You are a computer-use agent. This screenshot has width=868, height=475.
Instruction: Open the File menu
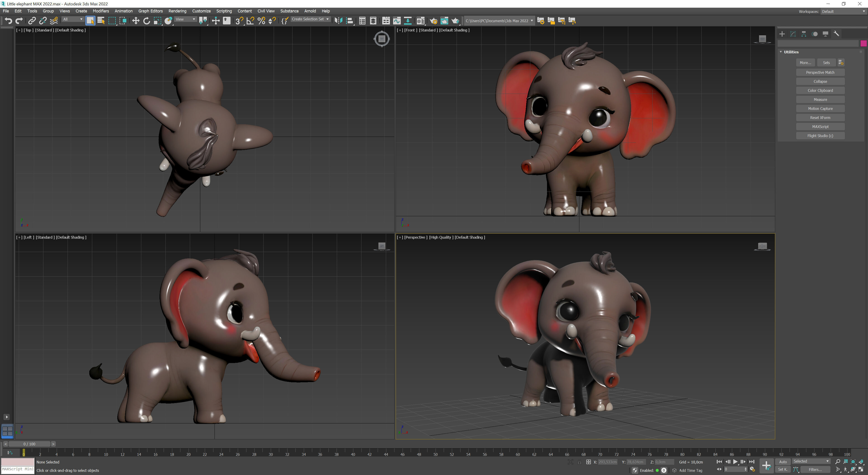[x=6, y=11]
